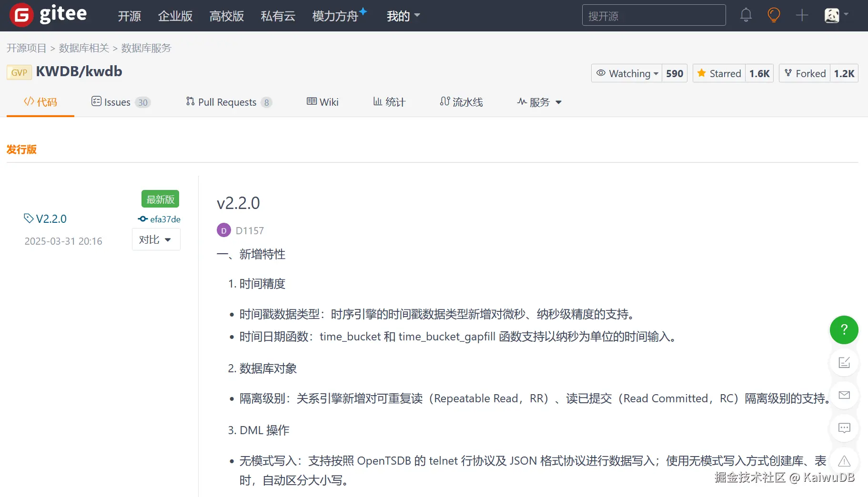Click the 1. 时间精度 heading
The width and height of the screenshot is (868, 497).
(257, 284)
